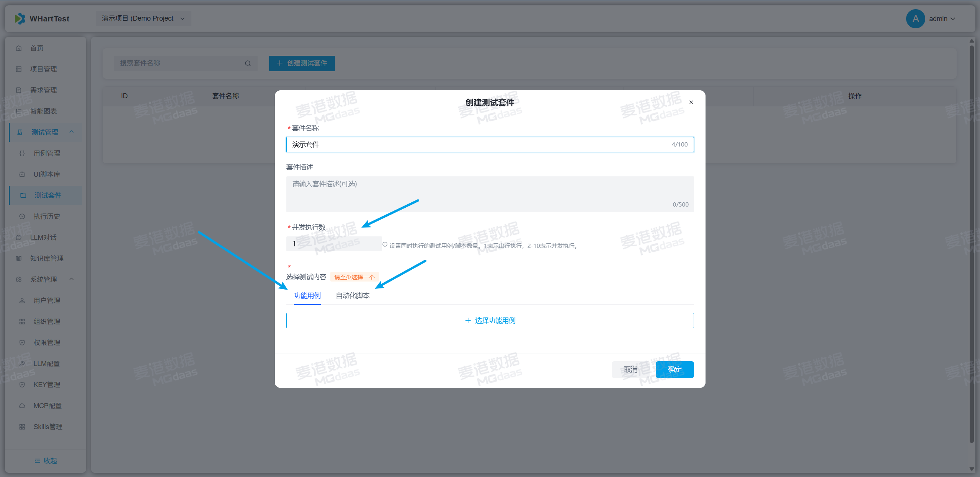Click the 并发执行数 number field
The height and width of the screenshot is (477, 980).
click(x=333, y=244)
